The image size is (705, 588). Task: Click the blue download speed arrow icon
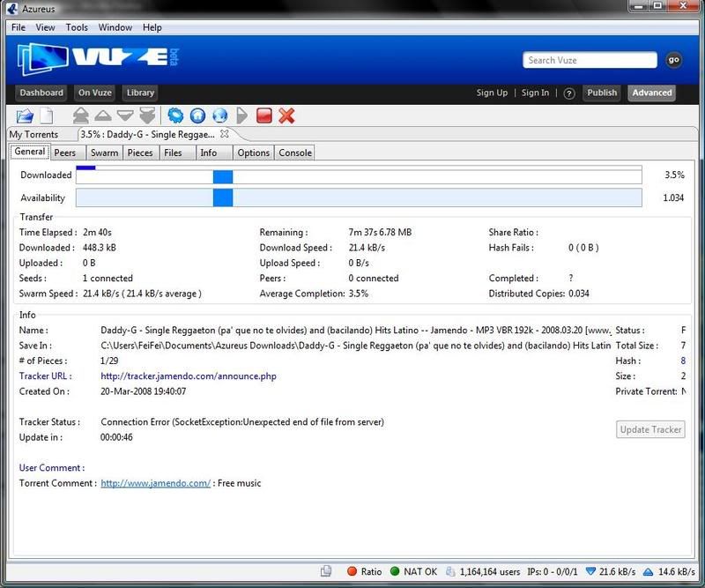click(590, 571)
